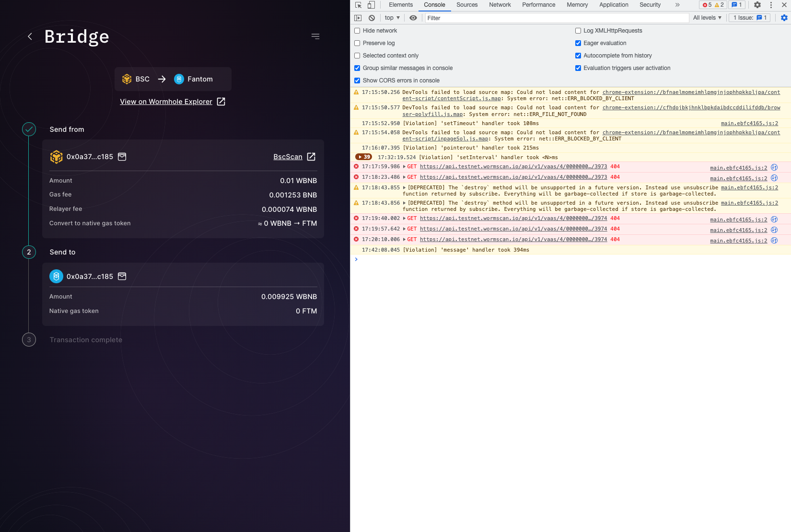Copy the sender wallet address icon
The width and height of the screenshot is (791, 532).
pyautogui.click(x=122, y=157)
